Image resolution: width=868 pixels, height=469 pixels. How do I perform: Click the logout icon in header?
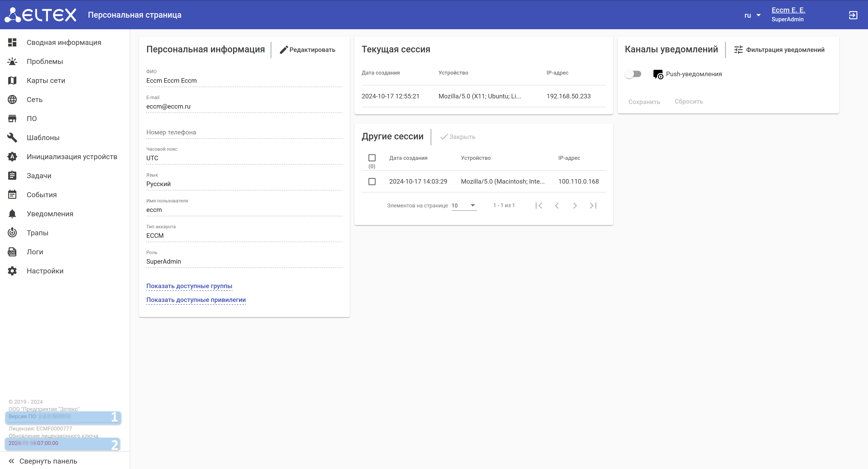point(853,15)
